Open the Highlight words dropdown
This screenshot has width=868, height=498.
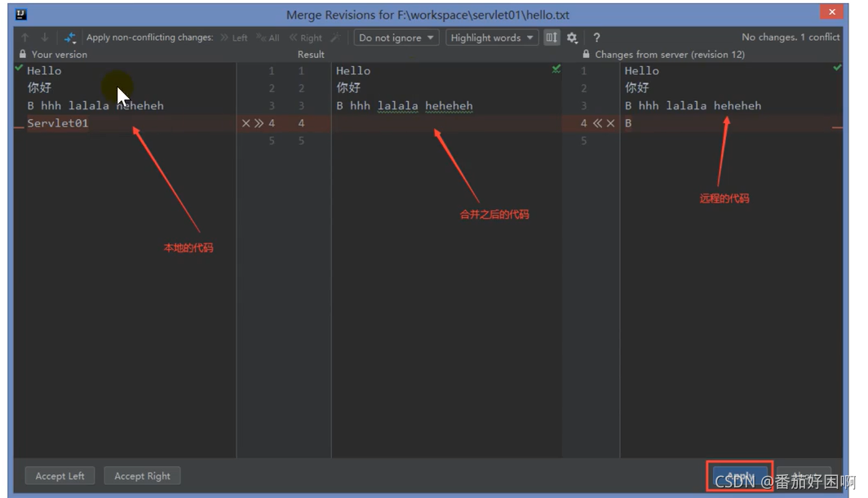pos(492,38)
